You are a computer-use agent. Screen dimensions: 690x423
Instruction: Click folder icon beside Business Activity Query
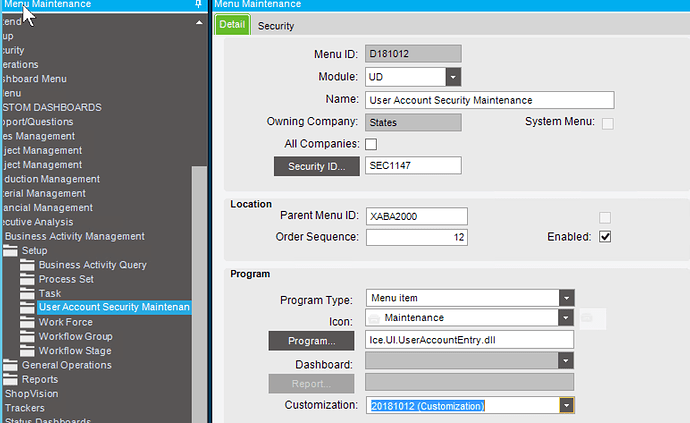pos(27,265)
